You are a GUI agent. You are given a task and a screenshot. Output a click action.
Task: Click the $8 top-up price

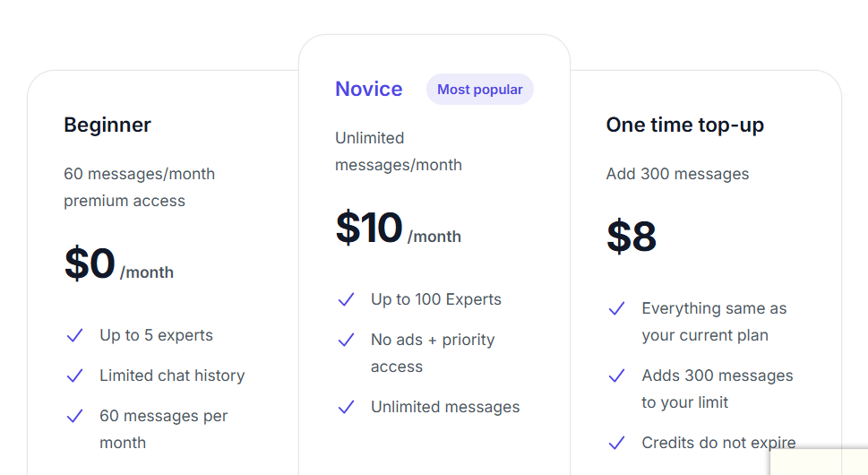click(x=632, y=237)
